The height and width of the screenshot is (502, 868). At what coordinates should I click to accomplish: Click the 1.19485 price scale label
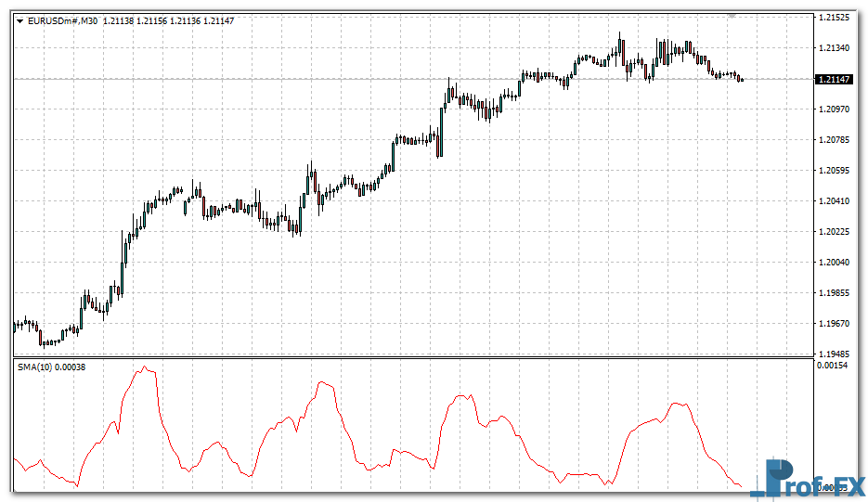tap(834, 354)
